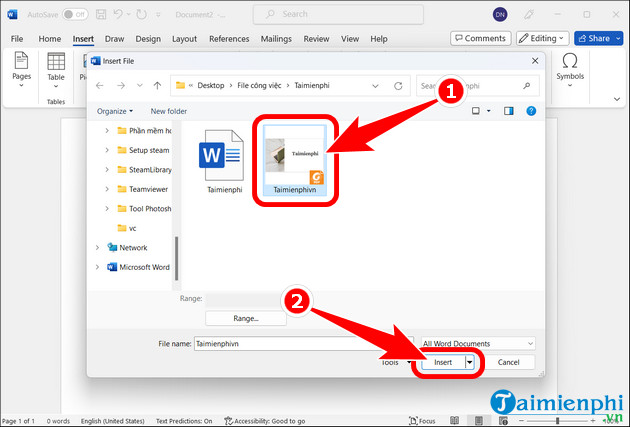
Task: Switch to the Home ribbon tab
Action: [x=50, y=39]
